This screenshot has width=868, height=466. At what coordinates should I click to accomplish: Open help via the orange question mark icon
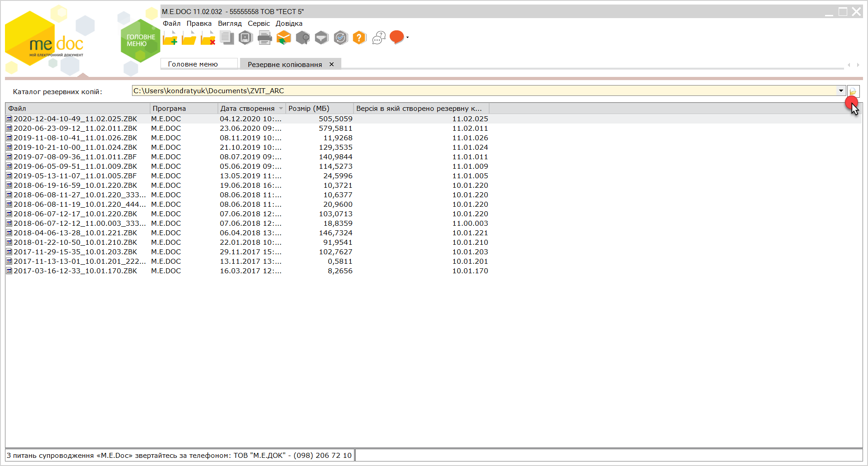click(359, 38)
